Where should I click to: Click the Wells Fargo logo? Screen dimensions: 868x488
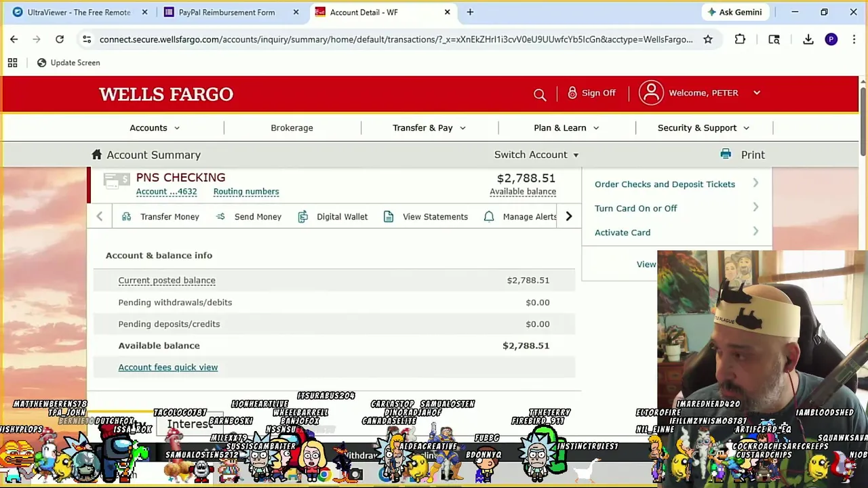pyautogui.click(x=166, y=94)
